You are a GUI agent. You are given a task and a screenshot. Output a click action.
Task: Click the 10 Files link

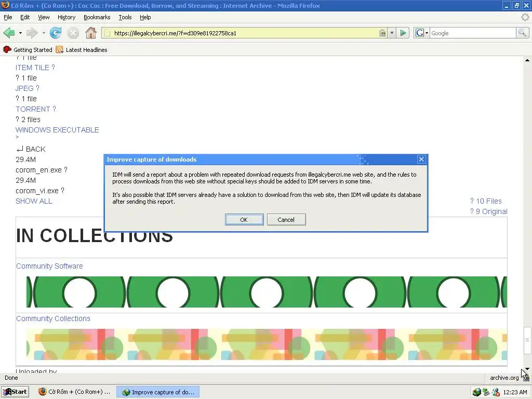486,201
